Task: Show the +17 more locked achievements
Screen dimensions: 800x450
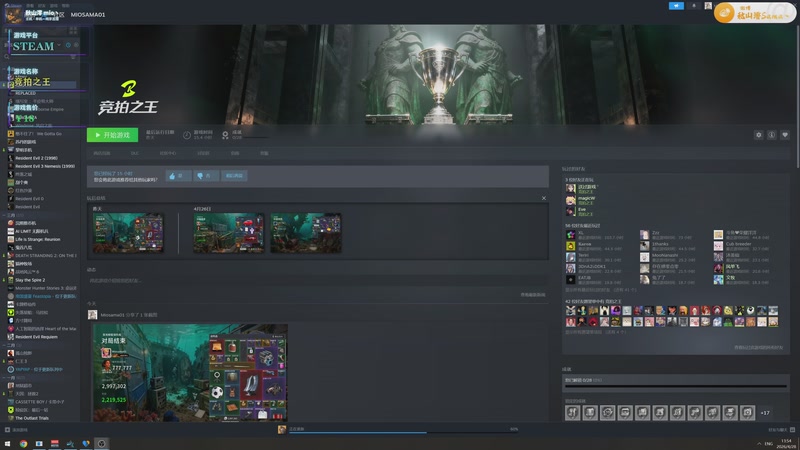Action: (x=765, y=413)
